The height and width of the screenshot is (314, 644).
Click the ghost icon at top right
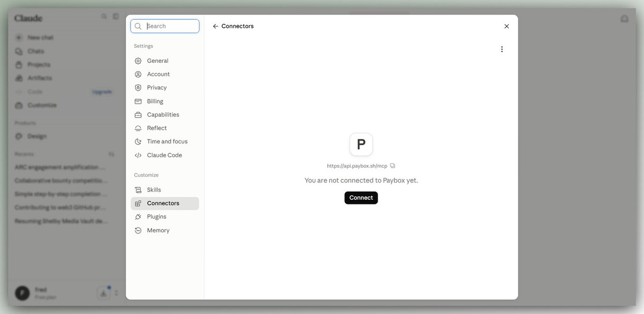tap(624, 19)
